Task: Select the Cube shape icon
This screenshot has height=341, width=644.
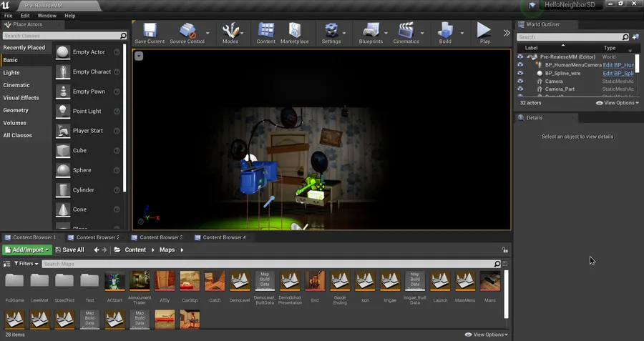Action: tap(63, 151)
